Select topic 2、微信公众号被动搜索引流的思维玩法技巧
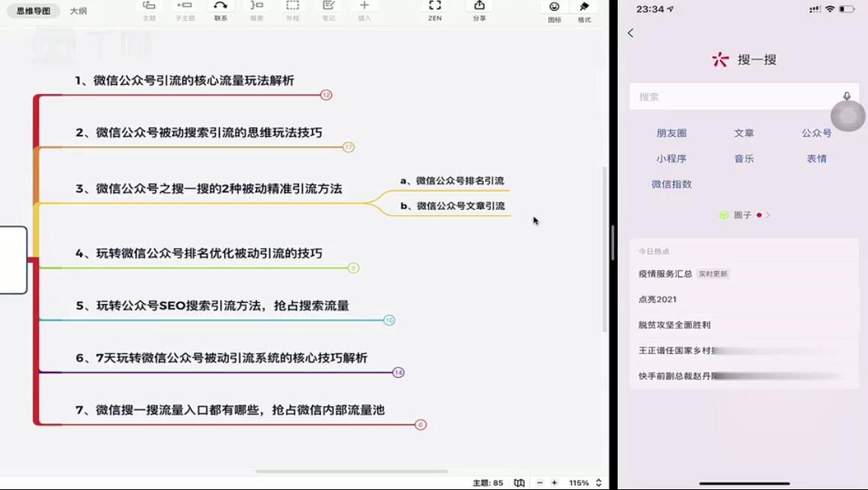This screenshot has height=490, width=868. pos(199,133)
